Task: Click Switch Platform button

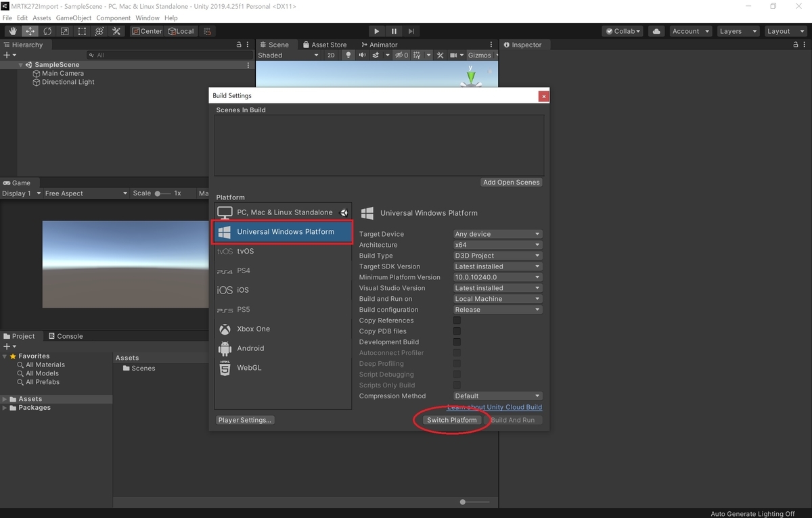Action: (x=452, y=420)
